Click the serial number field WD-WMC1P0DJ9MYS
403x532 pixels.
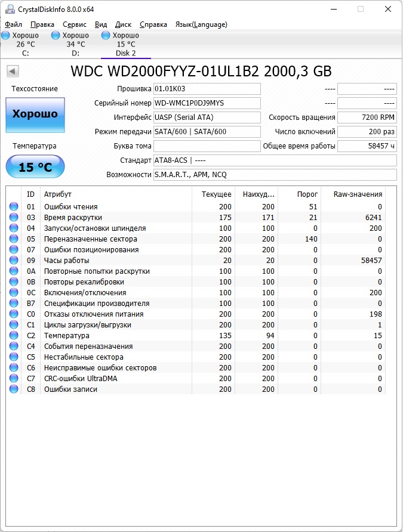tap(207, 103)
